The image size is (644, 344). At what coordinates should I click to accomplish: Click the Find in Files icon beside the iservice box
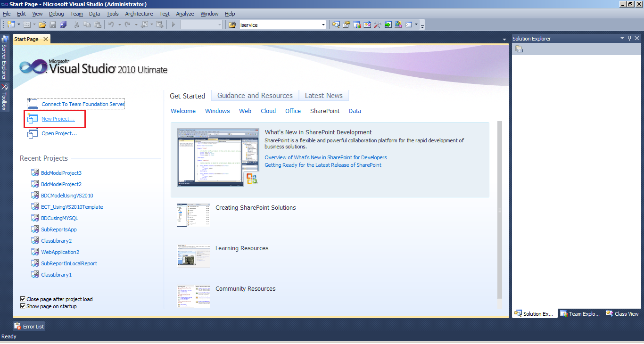click(232, 25)
